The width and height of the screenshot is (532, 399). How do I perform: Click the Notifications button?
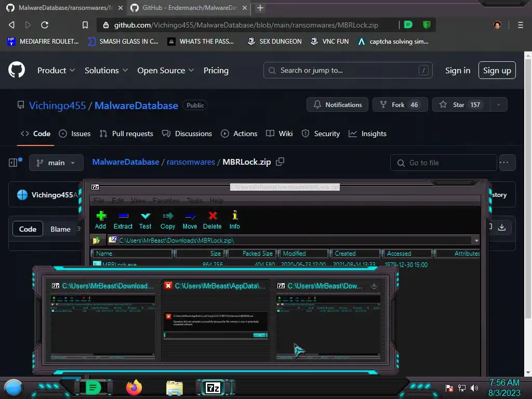[337, 105]
